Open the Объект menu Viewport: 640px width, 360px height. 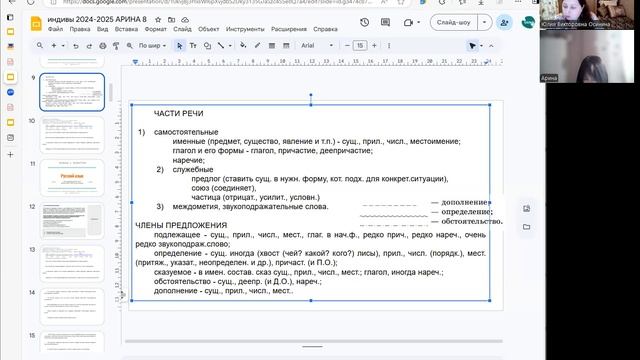pyautogui.click(x=209, y=29)
